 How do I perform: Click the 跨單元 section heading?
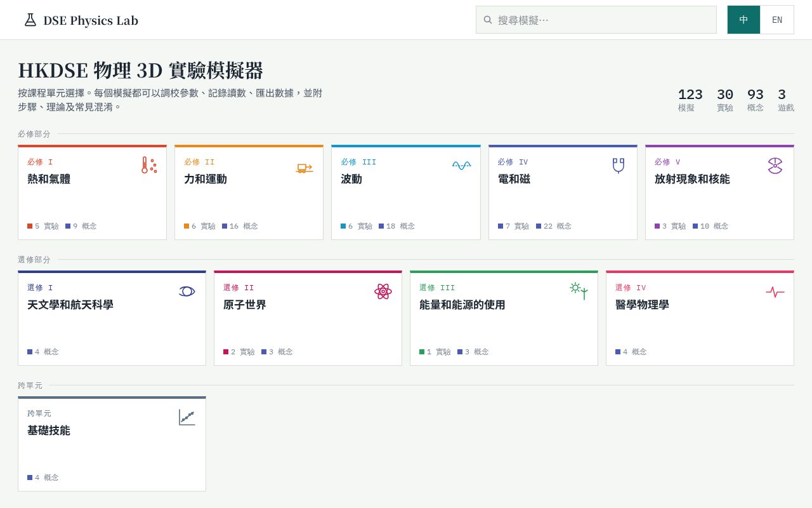pos(30,385)
